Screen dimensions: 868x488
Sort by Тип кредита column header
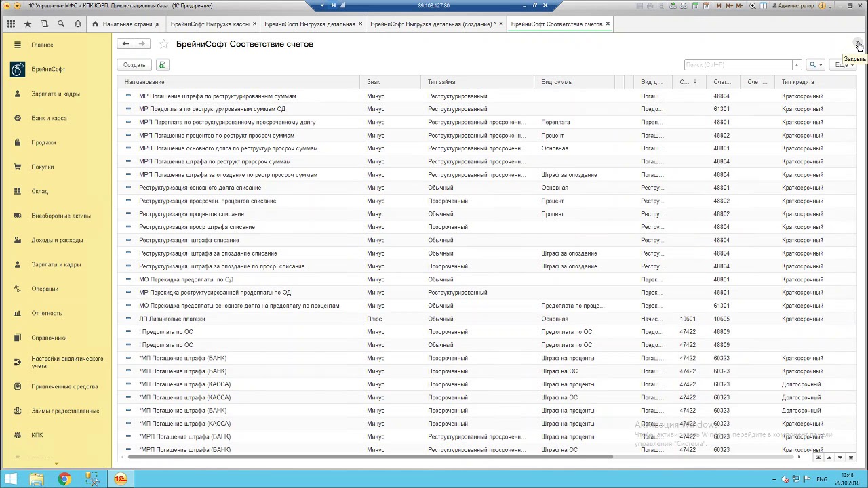(816, 82)
